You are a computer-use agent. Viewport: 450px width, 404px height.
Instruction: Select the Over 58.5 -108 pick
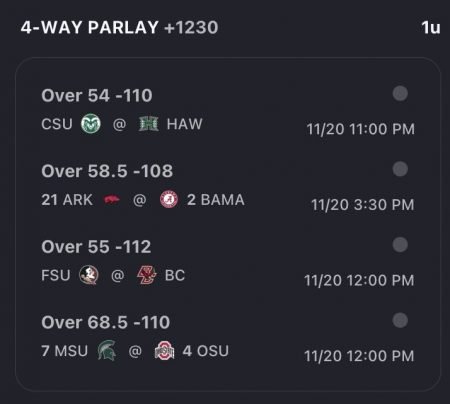pos(107,171)
